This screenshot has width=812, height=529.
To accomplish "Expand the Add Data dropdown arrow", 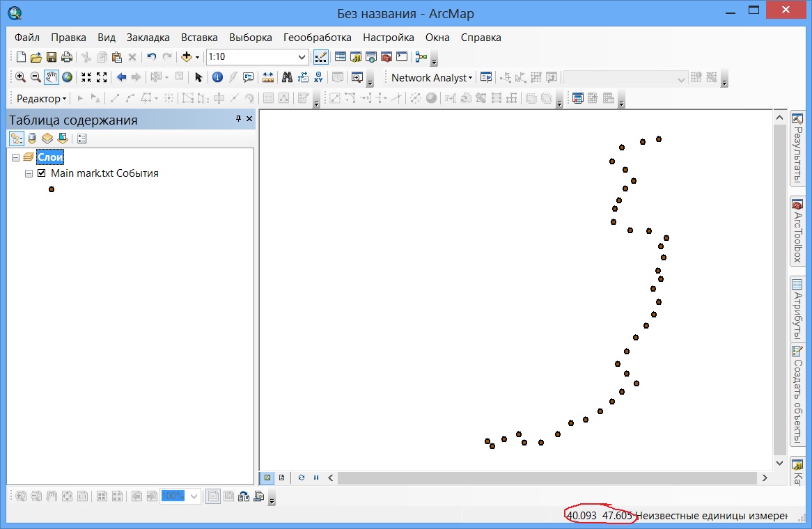I will point(197,58).
